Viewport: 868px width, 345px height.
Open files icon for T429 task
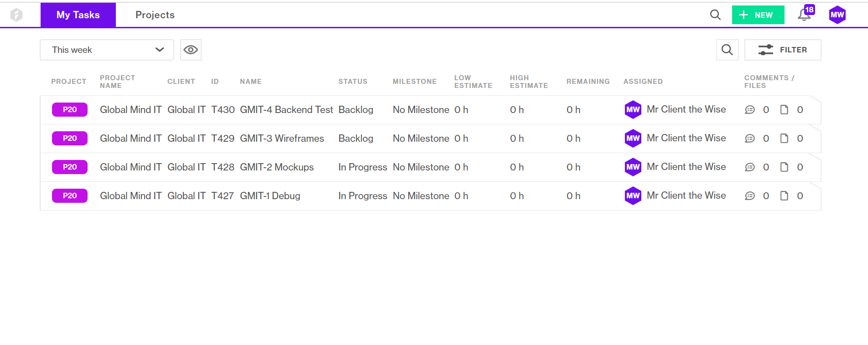784,139
